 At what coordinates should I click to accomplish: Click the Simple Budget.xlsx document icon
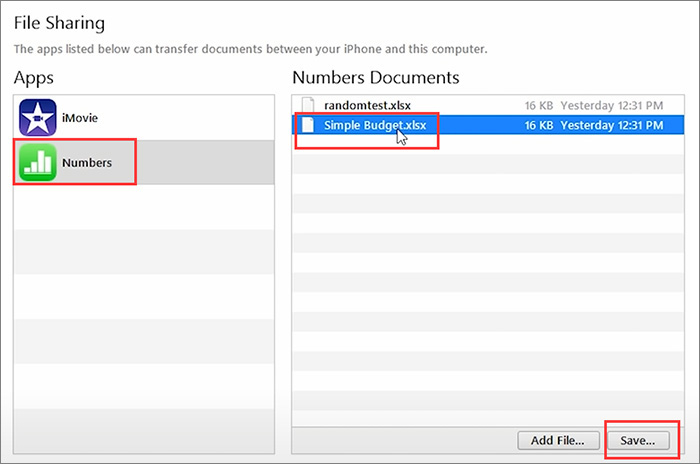308,125
